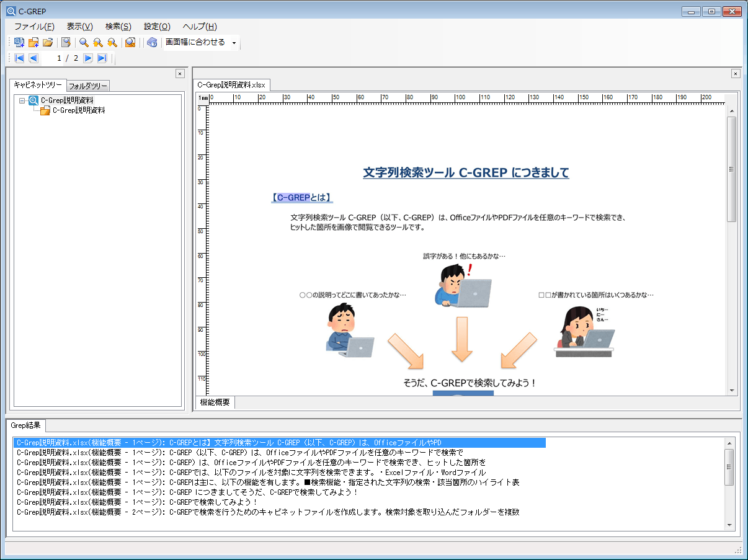
Task: Jump to the first page
Action: [x=19, y=58]
